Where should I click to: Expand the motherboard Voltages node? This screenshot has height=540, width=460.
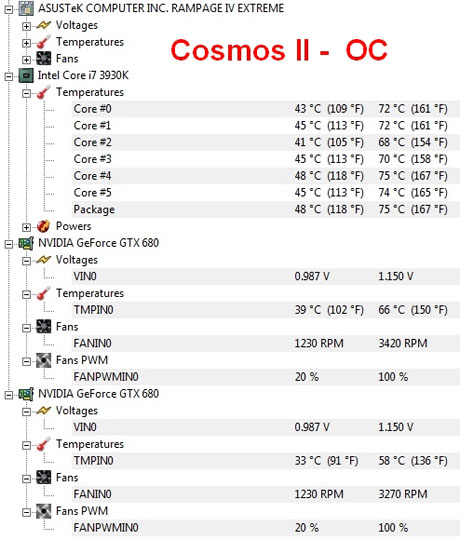tap(26, 26)
